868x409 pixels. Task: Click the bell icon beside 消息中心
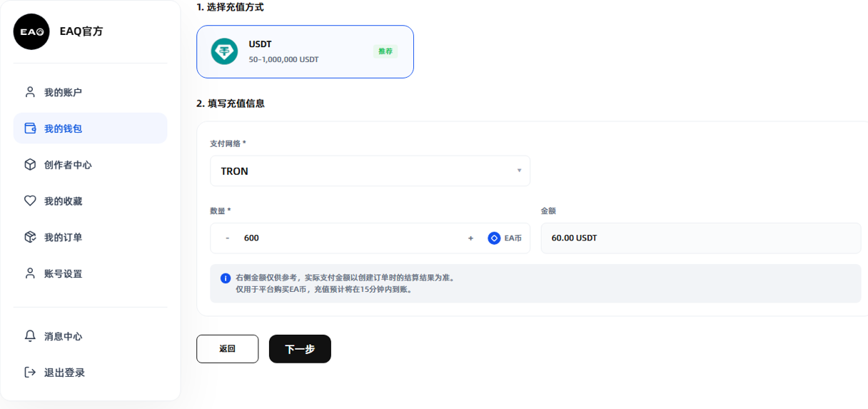pyautogui.click(x=30, y=336)
